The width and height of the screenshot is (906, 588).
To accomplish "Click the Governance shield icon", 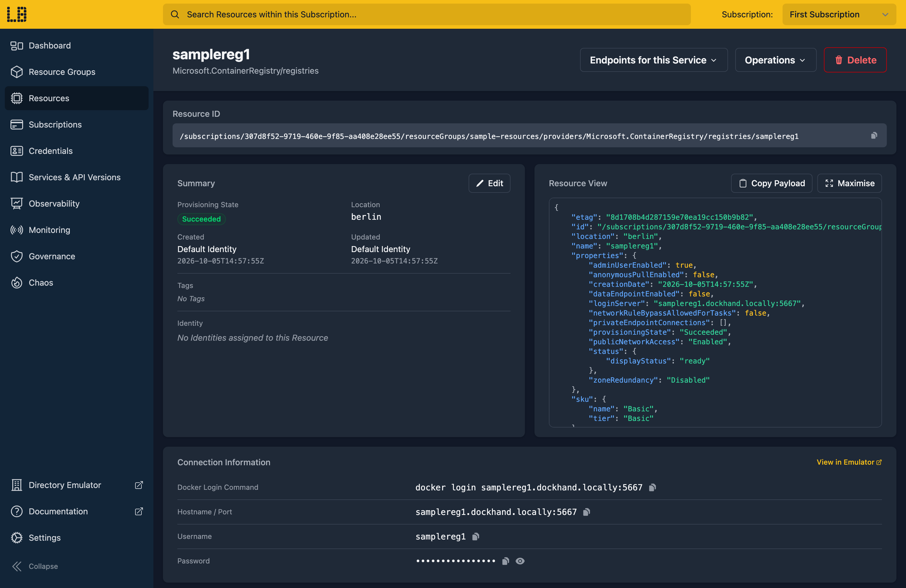I will pyautogui.click(x=17, y=256).
